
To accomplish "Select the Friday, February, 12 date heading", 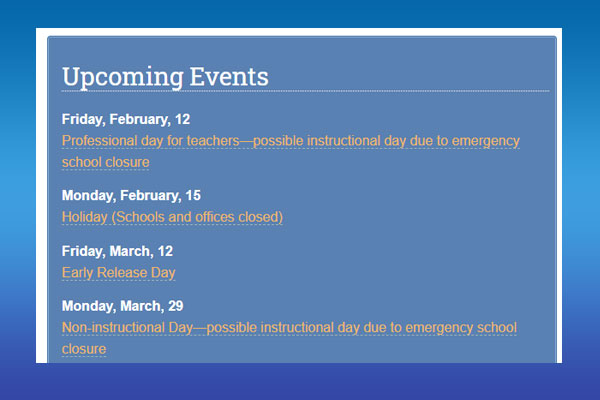I will [126, 119].
